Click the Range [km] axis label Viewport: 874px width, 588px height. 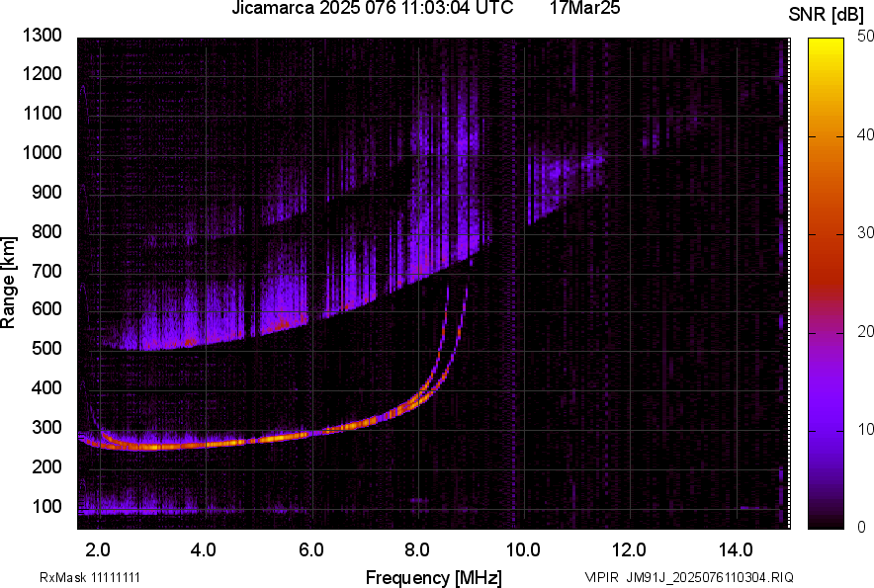click(x=8, y=283)
